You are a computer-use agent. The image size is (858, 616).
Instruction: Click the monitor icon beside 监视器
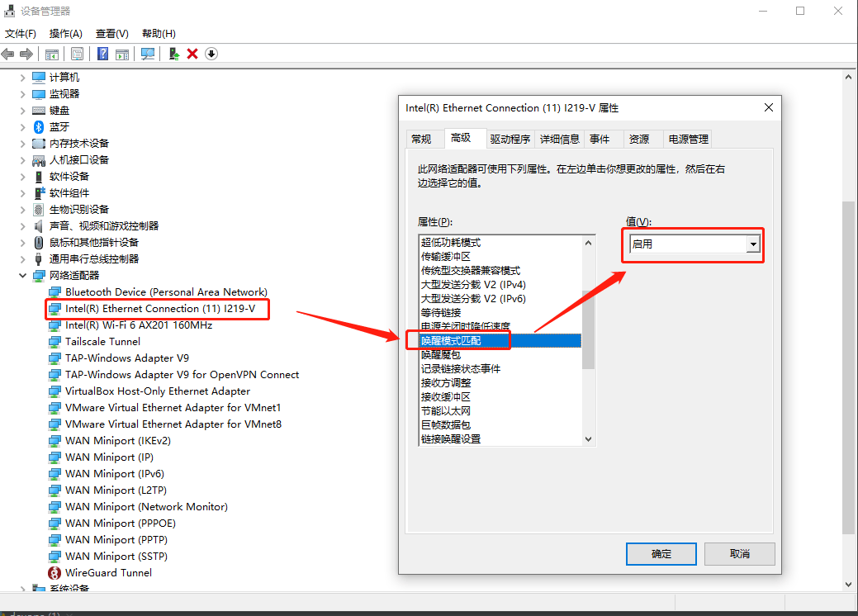39,94
